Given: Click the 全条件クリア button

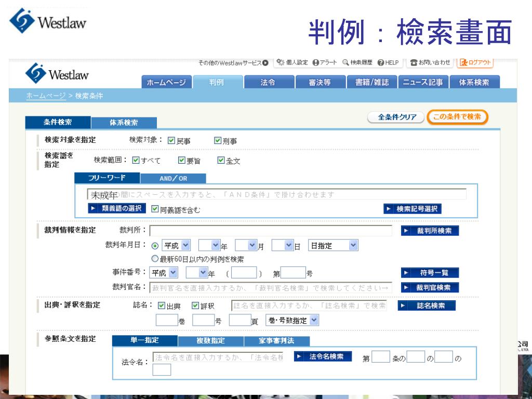Looking at the screenshot, I should (396, 117).
